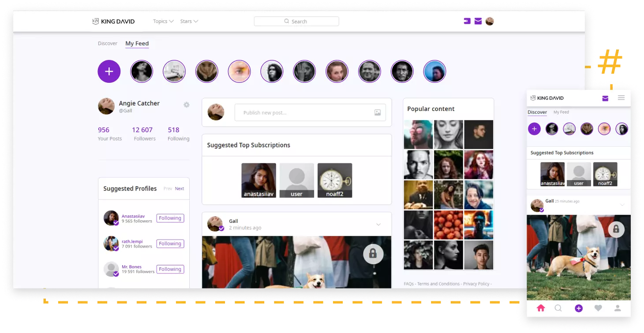Expand the Stars dropdown in header
644x333 pixels.
click(x=189, y=21)
